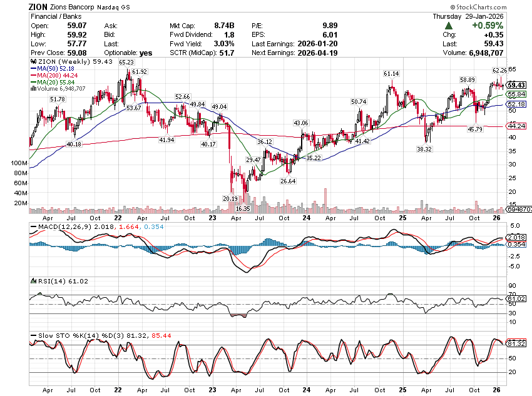Click the 65.23 peak price callout
The width and height of the screenshot is (532, 396).
[126, 63]
